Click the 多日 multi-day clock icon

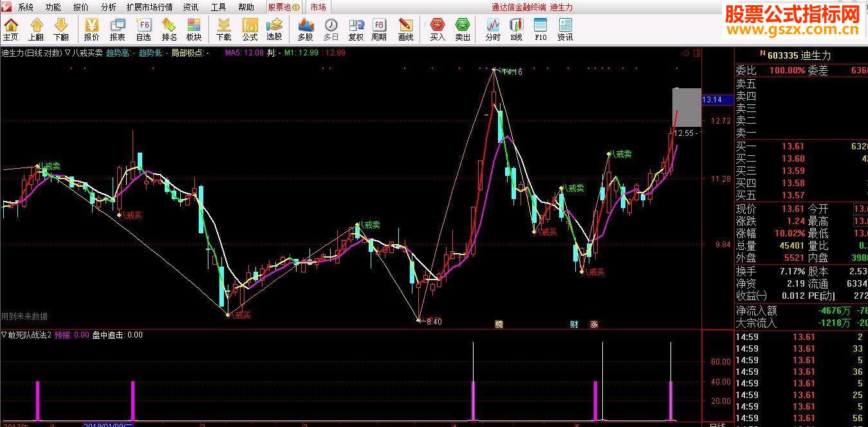click(x=331, y=29)
